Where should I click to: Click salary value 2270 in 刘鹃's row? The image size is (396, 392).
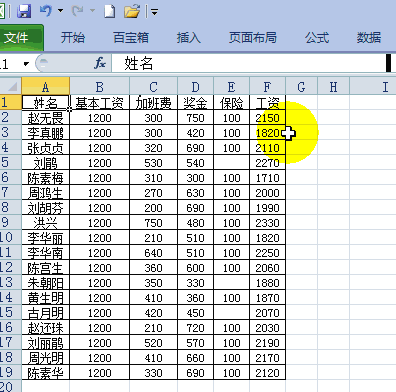(x=267, y=162)
